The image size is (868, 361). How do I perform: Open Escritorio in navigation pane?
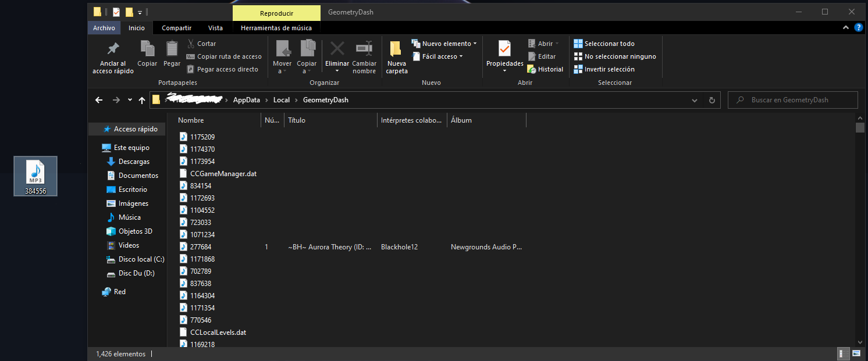(127, 190)
